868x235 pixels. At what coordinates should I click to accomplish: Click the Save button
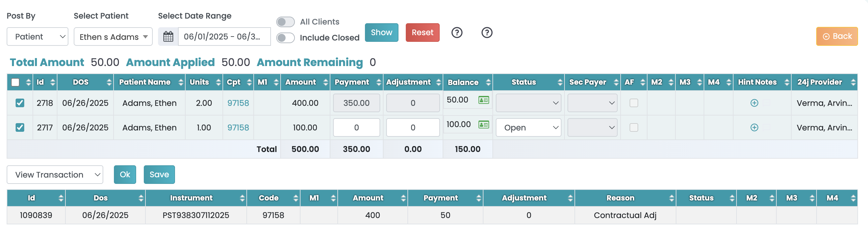pyautogui.click(x=159, y=175)
